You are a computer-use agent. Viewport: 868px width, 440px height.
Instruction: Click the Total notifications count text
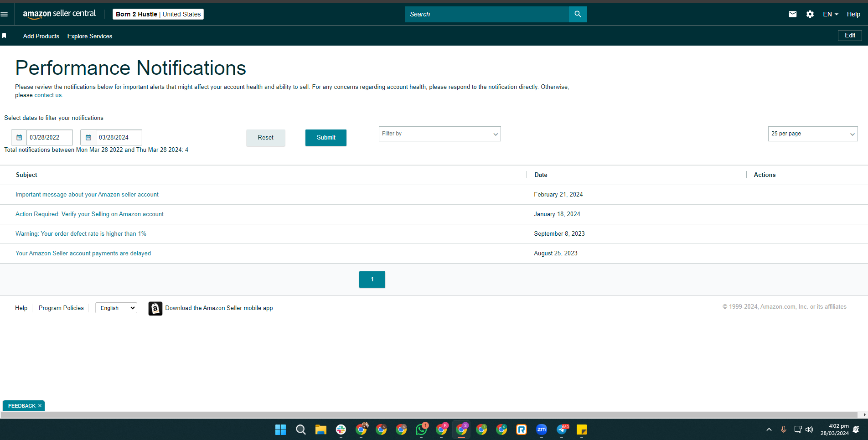pos(96,150)
